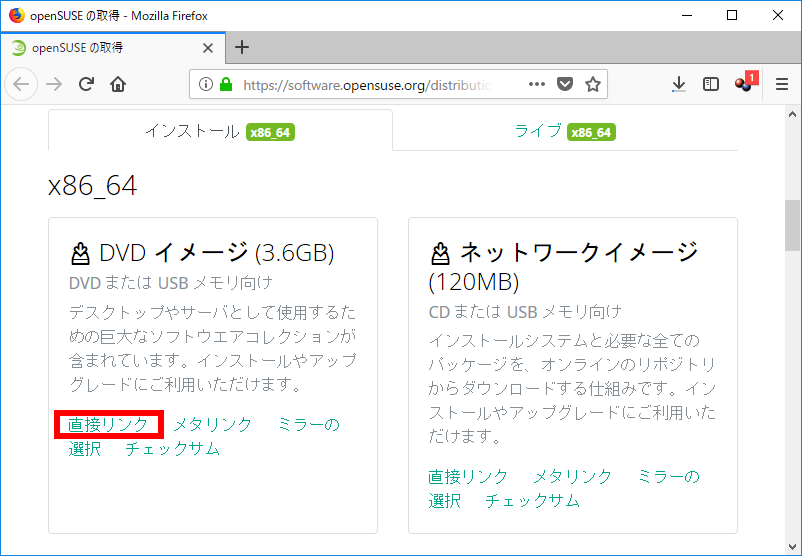This screenshot has height=556, width=802.
Task: Click 直接リンク under DVD イメージ
Action: [x=108, y=425]
